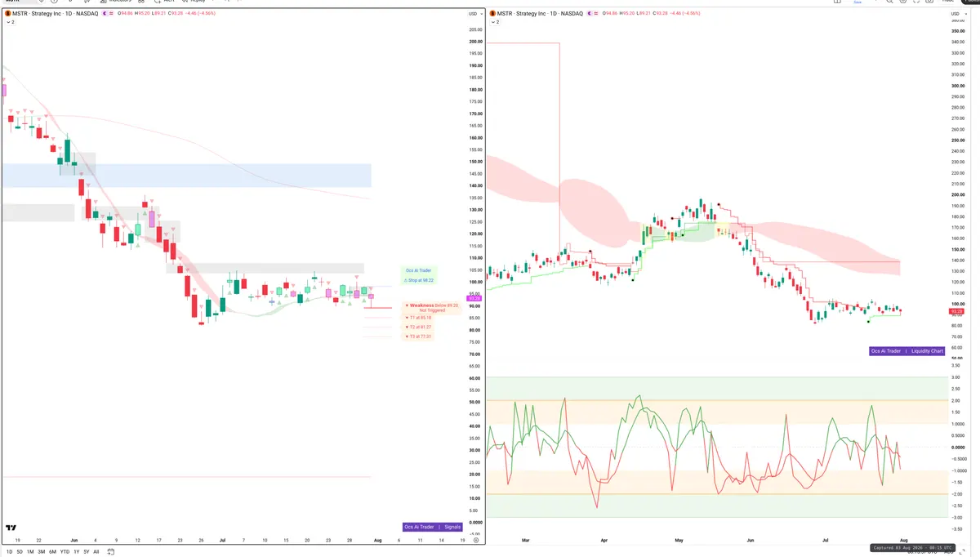Image resolution: width=980 pixels, height=557 pixels.
Task: Expand the indicator legend '2' on right chart
Action: click(493, 22)
